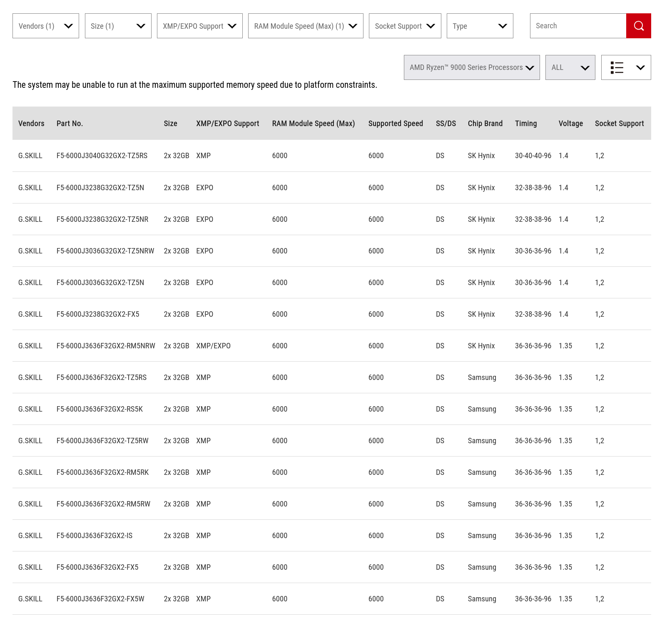Select part F5-6000J3636F32GX2-TZ5RS
Viewport: 672px width, 633px height.
(x=102, y=377)
